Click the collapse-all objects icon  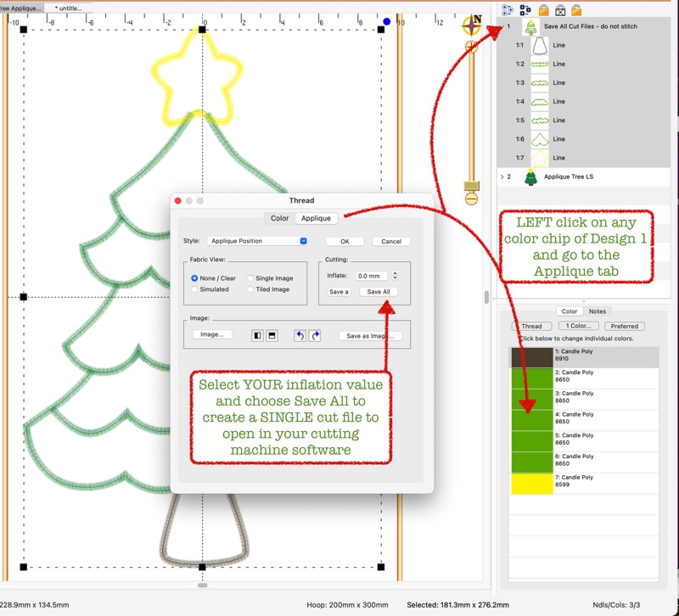(525, 10)
